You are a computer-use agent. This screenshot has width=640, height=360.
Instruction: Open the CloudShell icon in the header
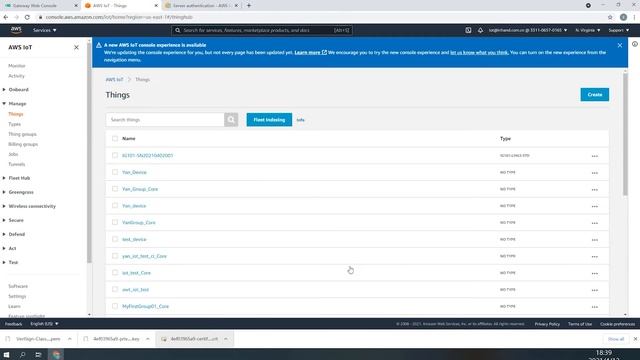click(468, 30)
